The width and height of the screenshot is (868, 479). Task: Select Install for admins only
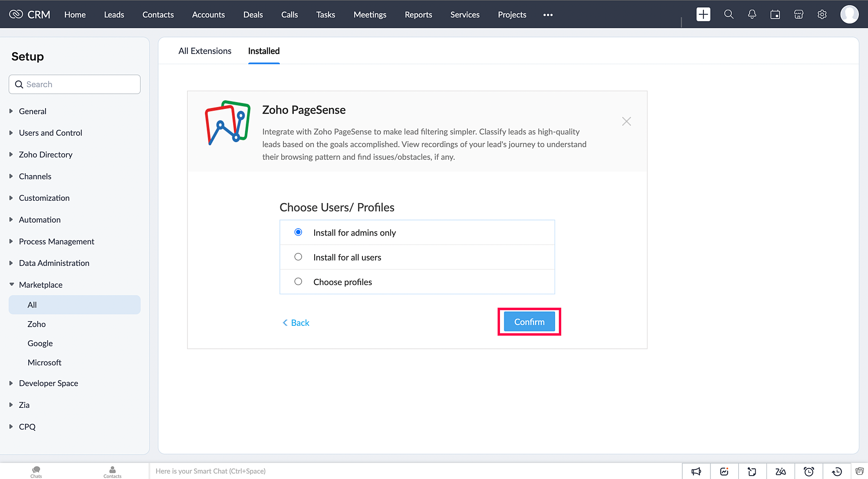[298, 232]
